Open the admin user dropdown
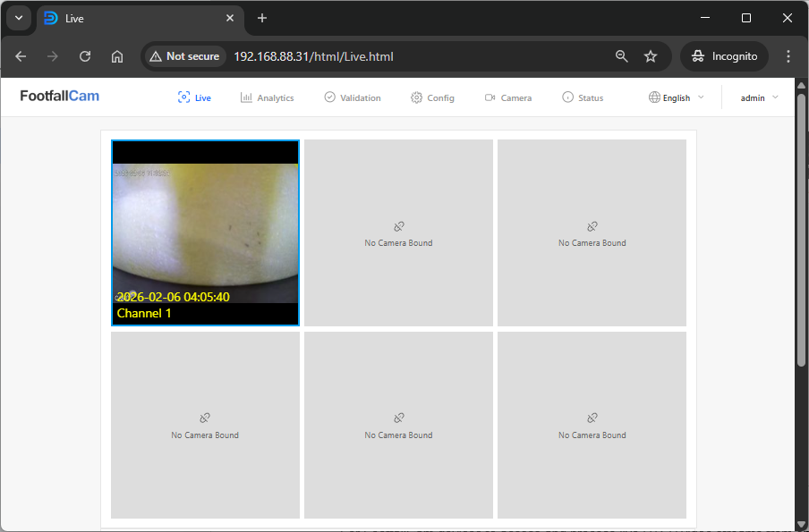This screenshot has width=809, height=532. pyautogui.click(x=759, y=97)
